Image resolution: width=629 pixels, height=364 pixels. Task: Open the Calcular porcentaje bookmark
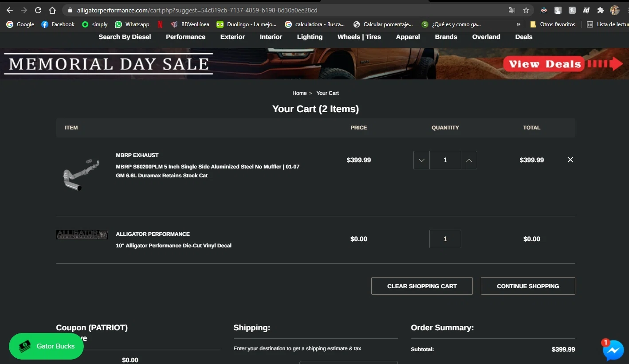click(383, 24)
